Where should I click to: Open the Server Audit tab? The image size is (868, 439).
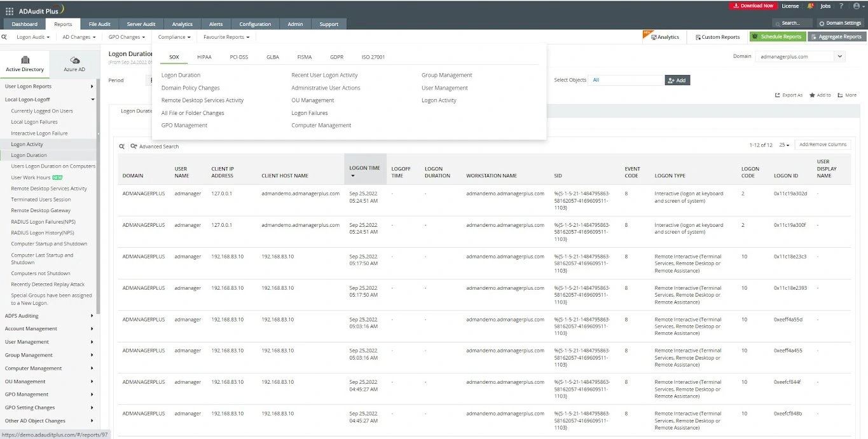(141, 24)
